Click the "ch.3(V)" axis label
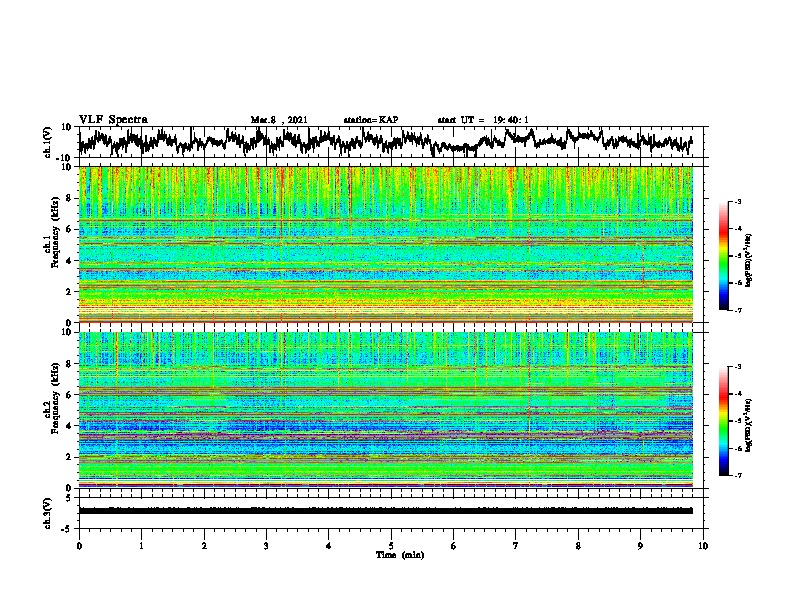The image size is (792, 612). pos(48,513)
